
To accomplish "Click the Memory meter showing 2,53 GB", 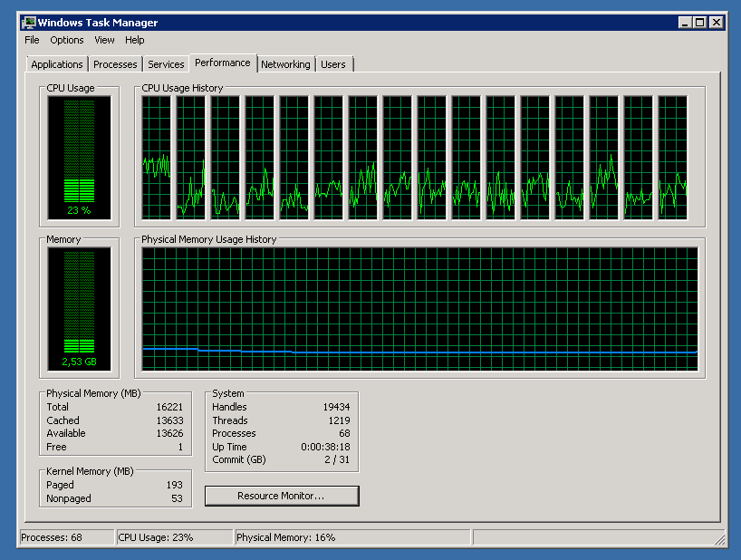I will [79, 309].
